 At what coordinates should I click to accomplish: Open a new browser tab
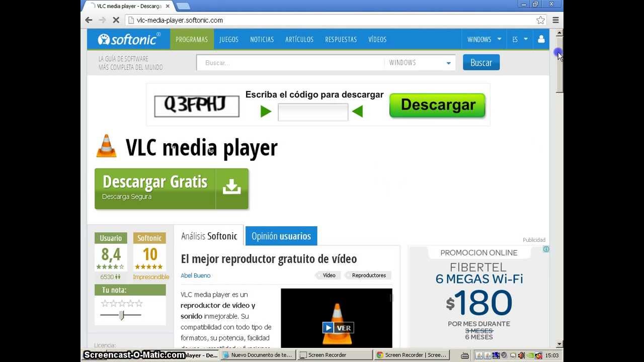(x=183, y=6)
